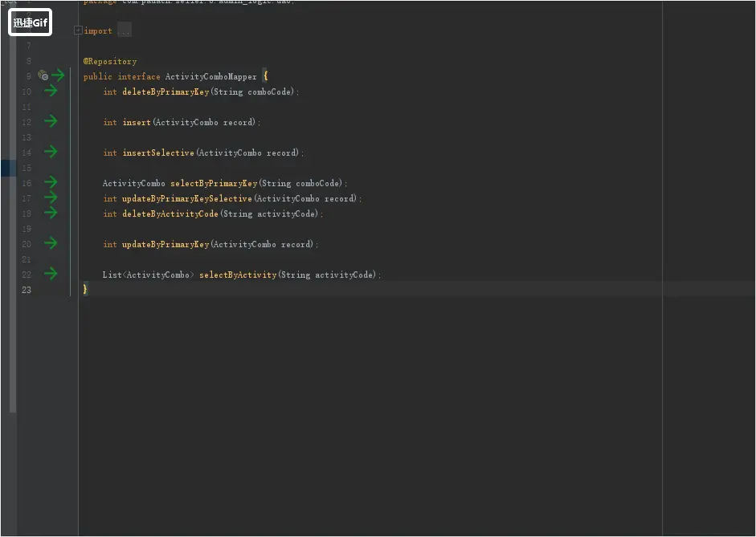
Task: Click the folded import ellipsis placeholder
Action: point(124,31)
